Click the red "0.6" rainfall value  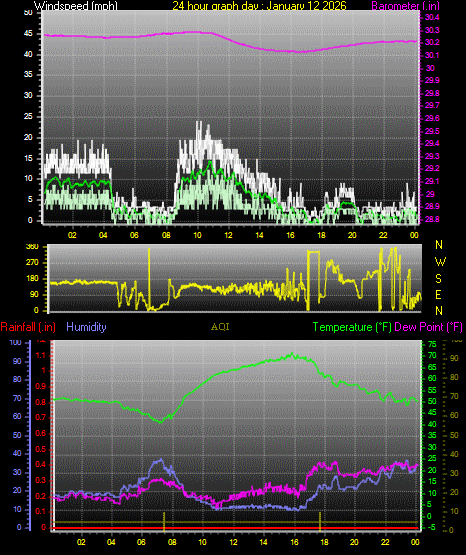[x=41, y=434]
